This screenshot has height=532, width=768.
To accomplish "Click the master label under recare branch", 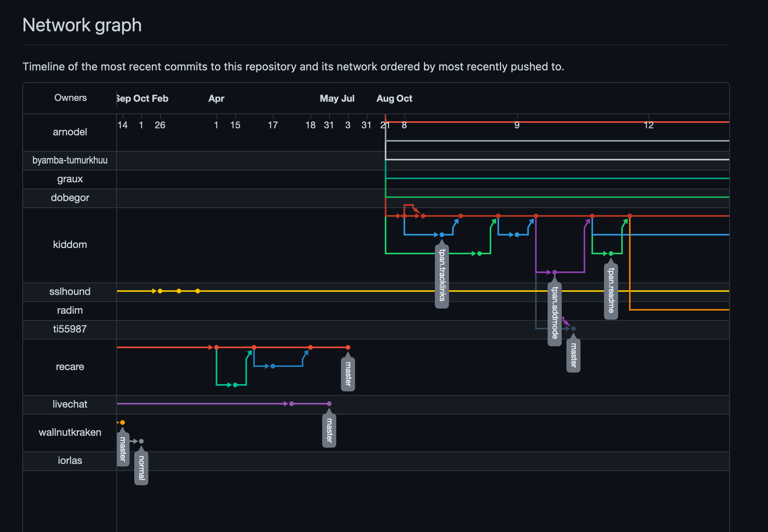I will click(348, 374).
